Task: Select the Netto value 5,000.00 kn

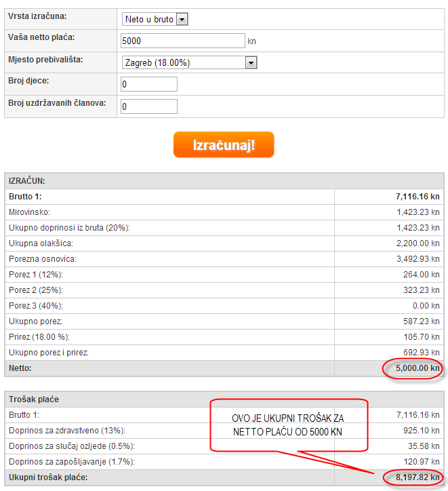Action: 418,368
